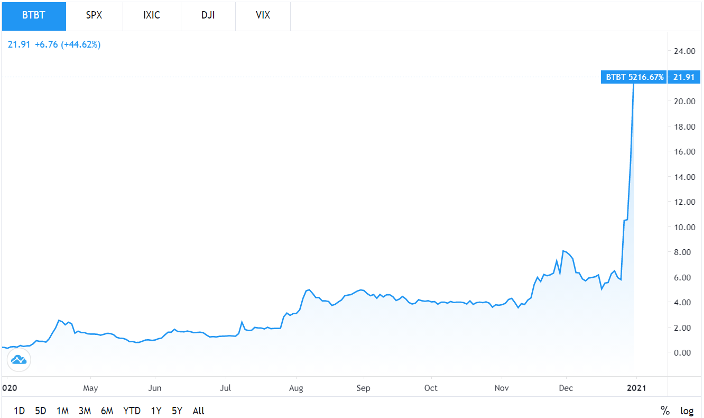
Task: Click the 0.00 price axis label
Action: (x=682, y=353)
